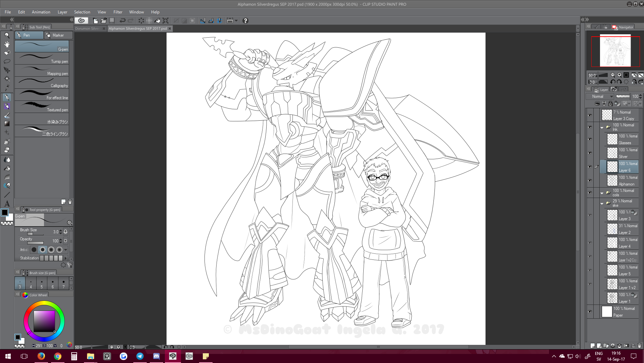This screenshot has height=363, width=644.
Task: Select the Brush tool
Action: (x=7, y=115)
